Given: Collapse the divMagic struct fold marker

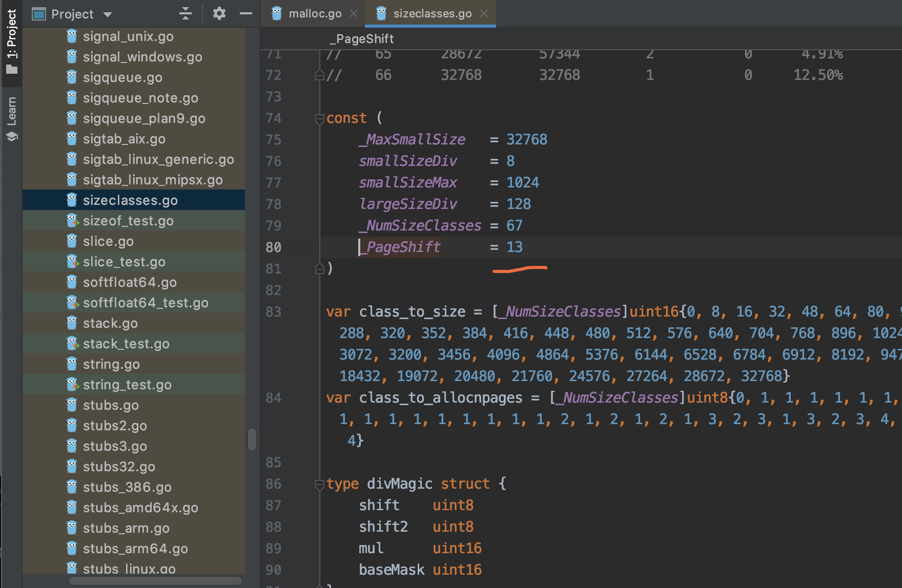Looking at the screenshot, I should (319, 485).
